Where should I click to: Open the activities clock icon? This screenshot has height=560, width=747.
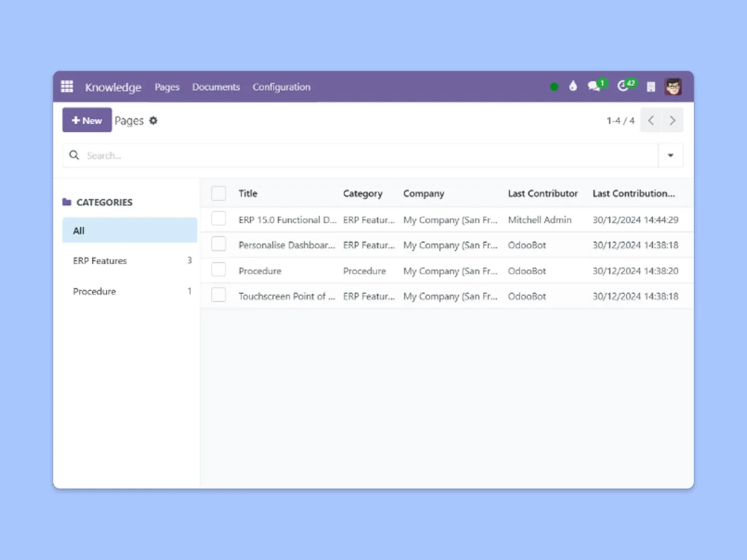pos(623,86)
